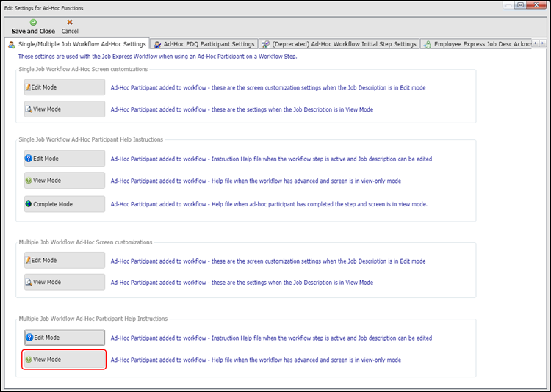The height and width of the screenshot is (392, 551).
Task: Click the Complete Mode description about ad-hoc participant completed
Action: (x=269, y=204)
